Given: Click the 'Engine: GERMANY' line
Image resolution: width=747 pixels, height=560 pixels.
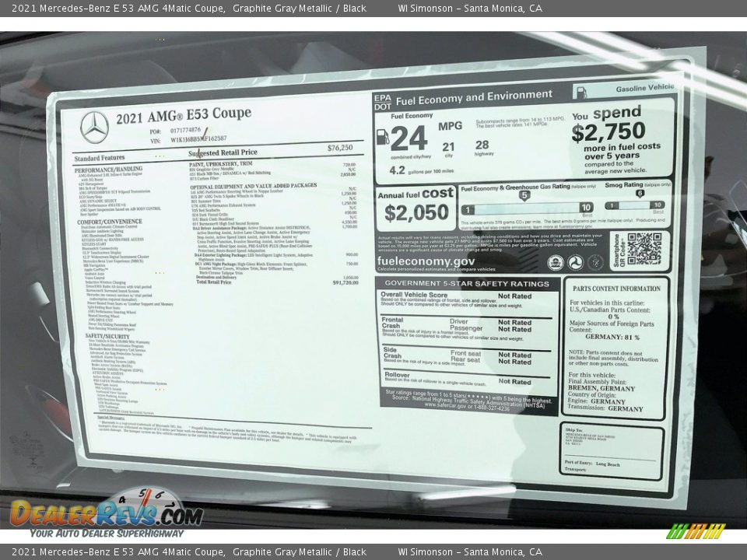Looking at the screenshot, I should [597, 401].
